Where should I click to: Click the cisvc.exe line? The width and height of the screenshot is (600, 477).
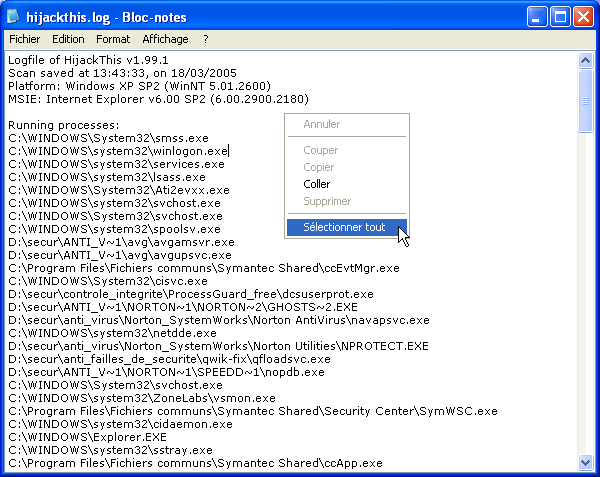(x=108, y=282)
